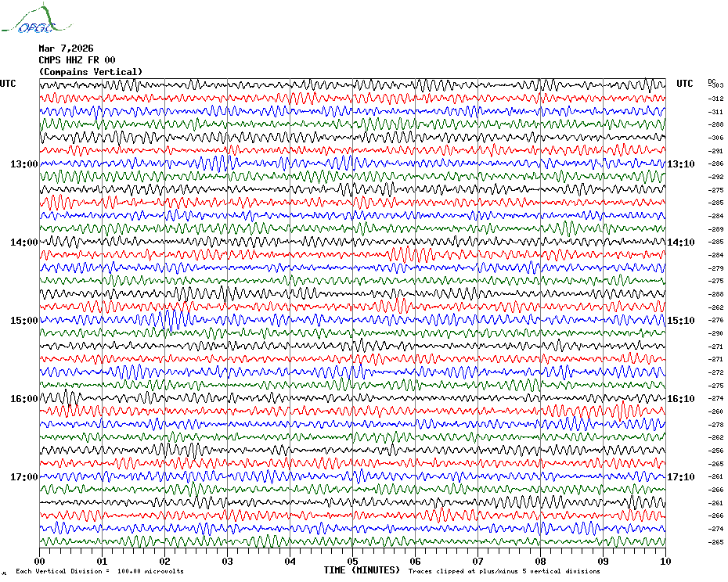
Task: Click the DC offset value -278
Action: pyautogui.click(x=716, y=425)
